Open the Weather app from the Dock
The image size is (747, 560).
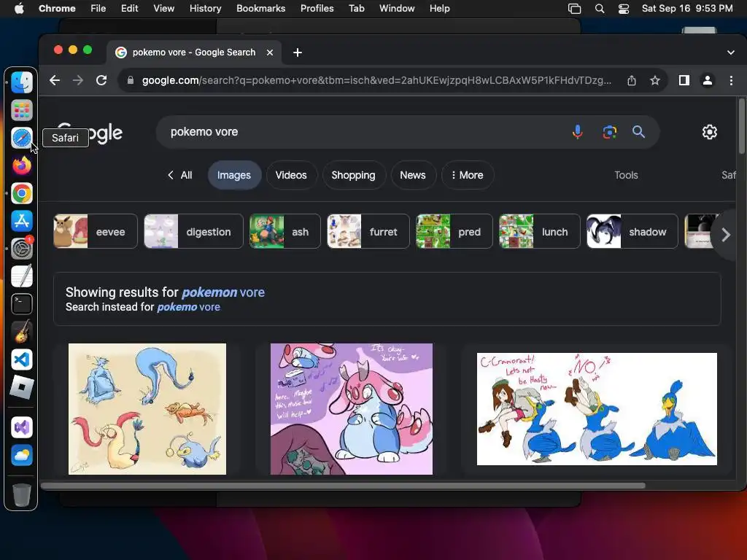[21, 455]
